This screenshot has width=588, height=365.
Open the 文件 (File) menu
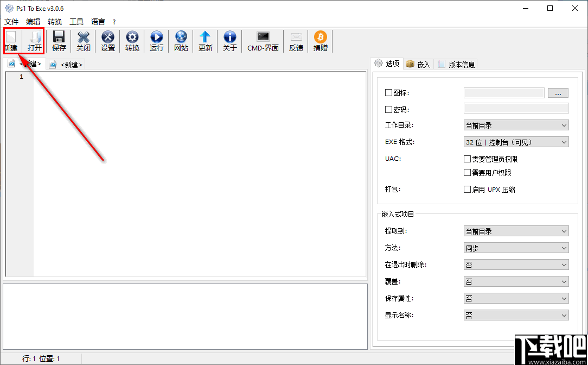[x=11, y=22]
